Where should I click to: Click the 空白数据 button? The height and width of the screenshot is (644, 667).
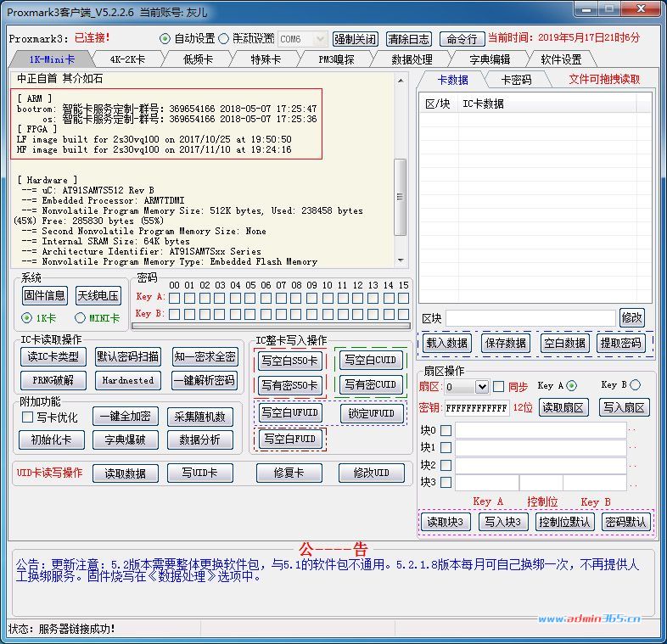[x=564, y=344]
